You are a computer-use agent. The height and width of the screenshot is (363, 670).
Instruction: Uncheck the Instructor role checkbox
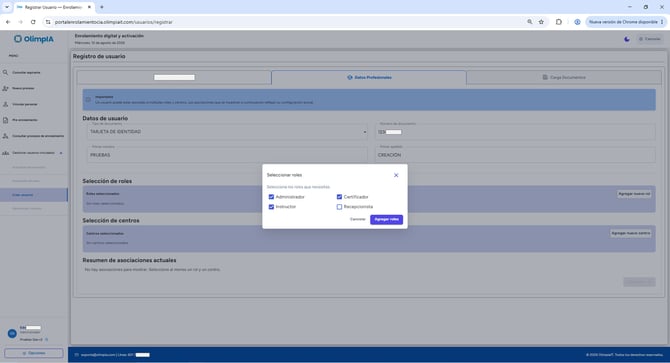click(271, 207)
